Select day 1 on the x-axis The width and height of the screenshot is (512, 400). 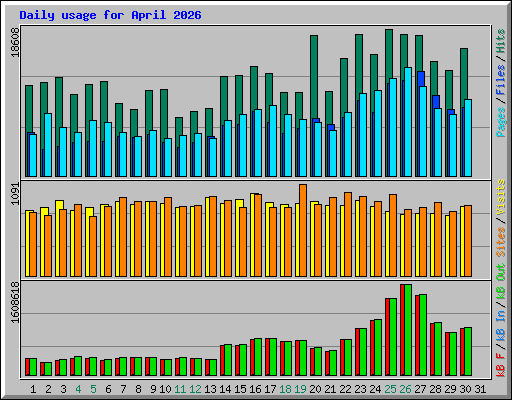[33, 389]
